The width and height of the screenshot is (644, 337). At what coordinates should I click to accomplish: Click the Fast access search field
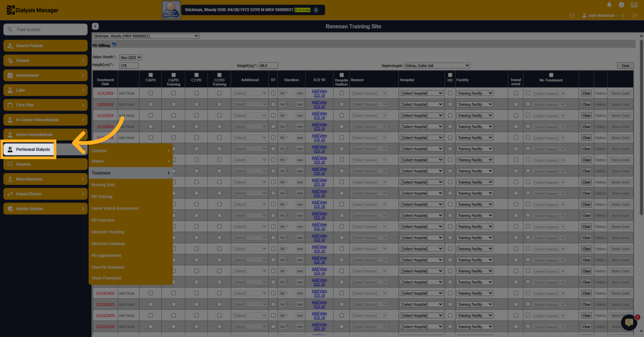(x=45, y=29)
